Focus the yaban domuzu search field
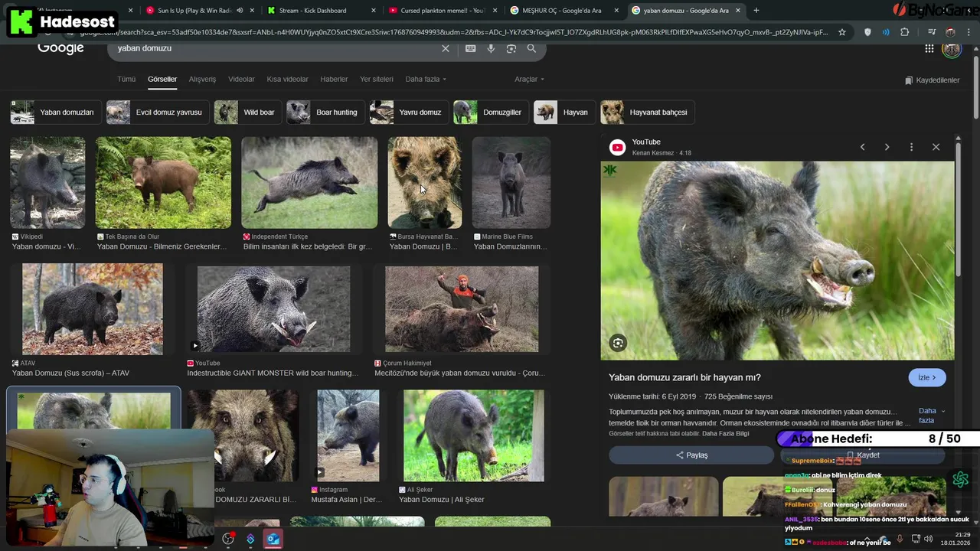The image size is (980, 551). [276, 48]
